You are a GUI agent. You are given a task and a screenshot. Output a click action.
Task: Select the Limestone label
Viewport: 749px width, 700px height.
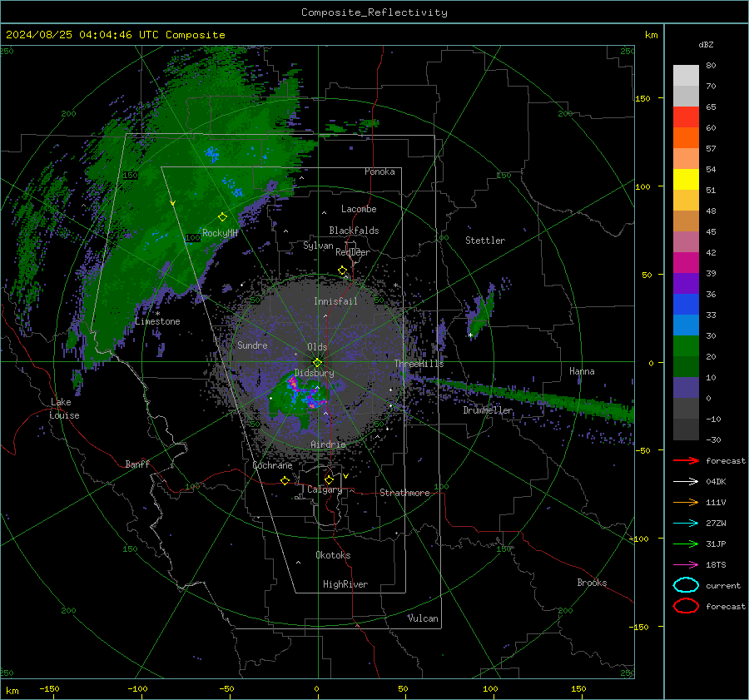[x=157, y=321]
